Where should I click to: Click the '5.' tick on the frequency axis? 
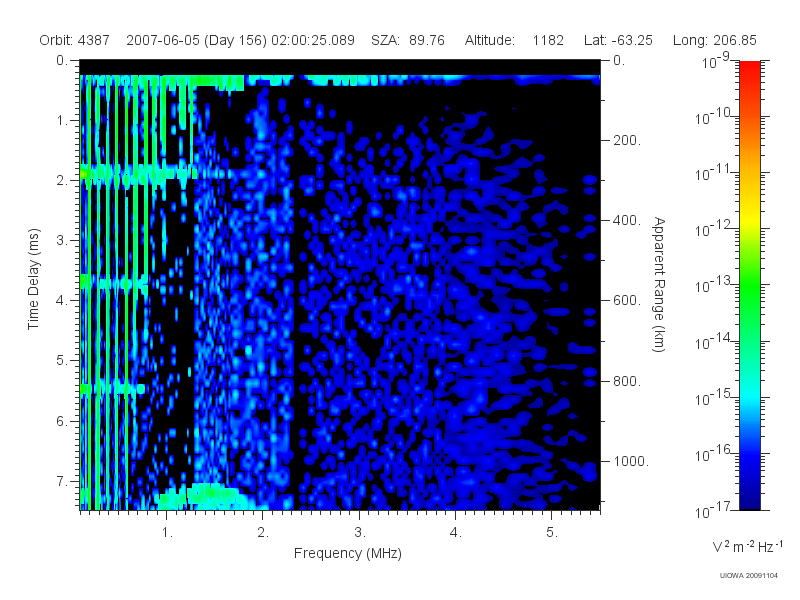coord(552,533)
